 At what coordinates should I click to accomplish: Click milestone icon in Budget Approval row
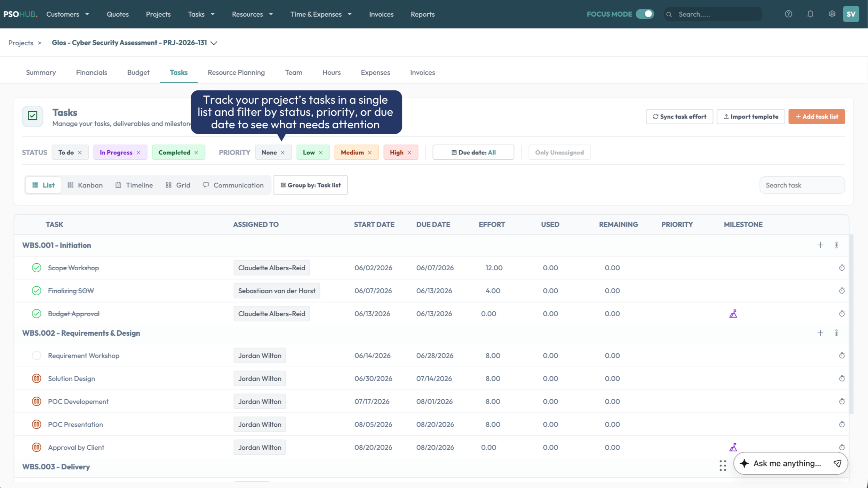733,313
